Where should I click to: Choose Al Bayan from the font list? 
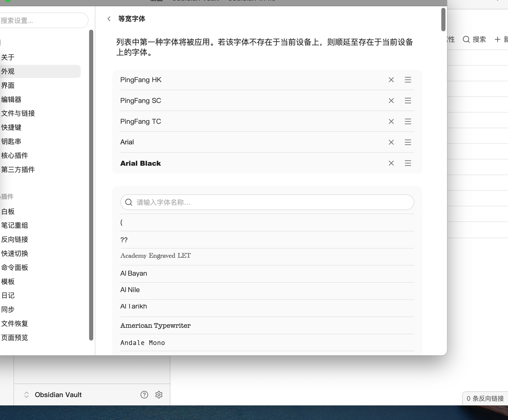[x=267, y=274]
